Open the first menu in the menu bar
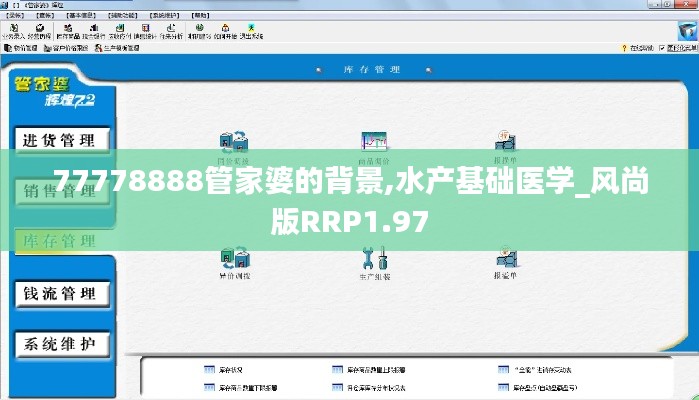 (x=14, y=16)
